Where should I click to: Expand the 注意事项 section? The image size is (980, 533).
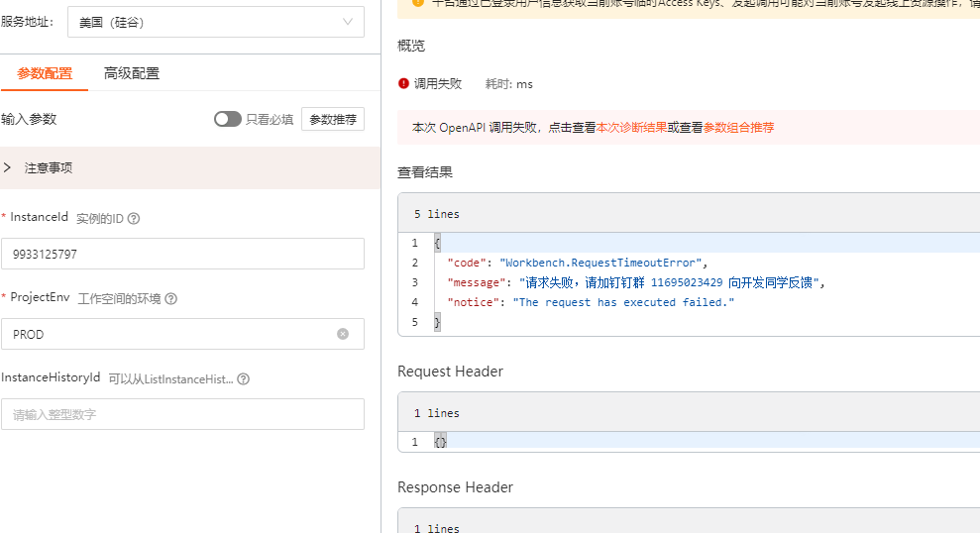8,167
